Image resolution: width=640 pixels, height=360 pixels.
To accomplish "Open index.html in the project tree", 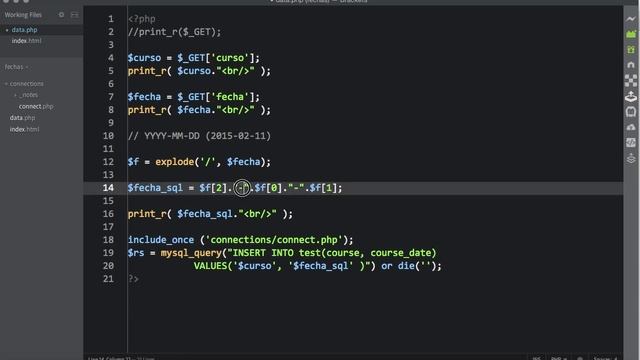I will [24, 129].
